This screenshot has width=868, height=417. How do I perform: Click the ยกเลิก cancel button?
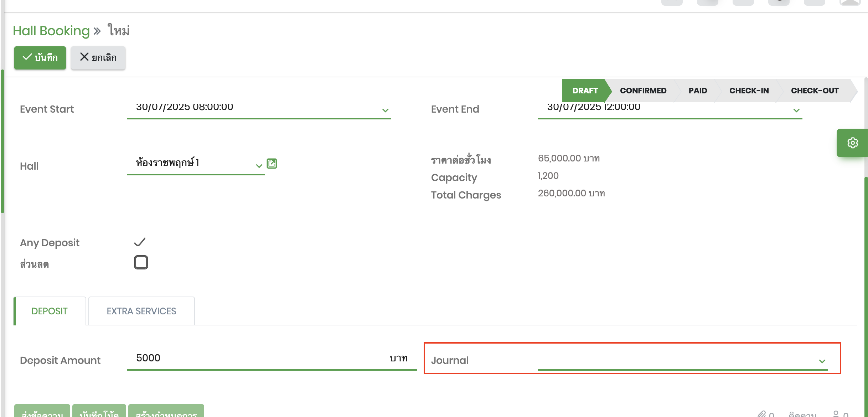click(98, 58)
